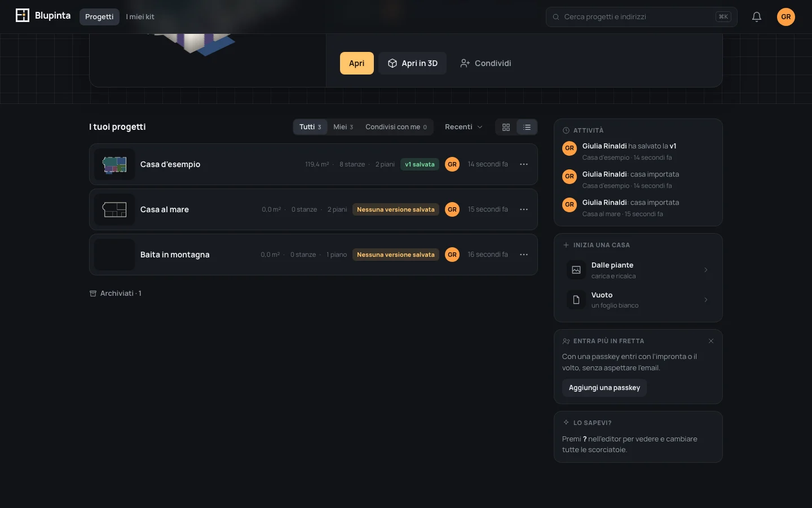Screen dimensions: 812x508
Task: Start a blank Vuoto project
Action: pos(638,300)
